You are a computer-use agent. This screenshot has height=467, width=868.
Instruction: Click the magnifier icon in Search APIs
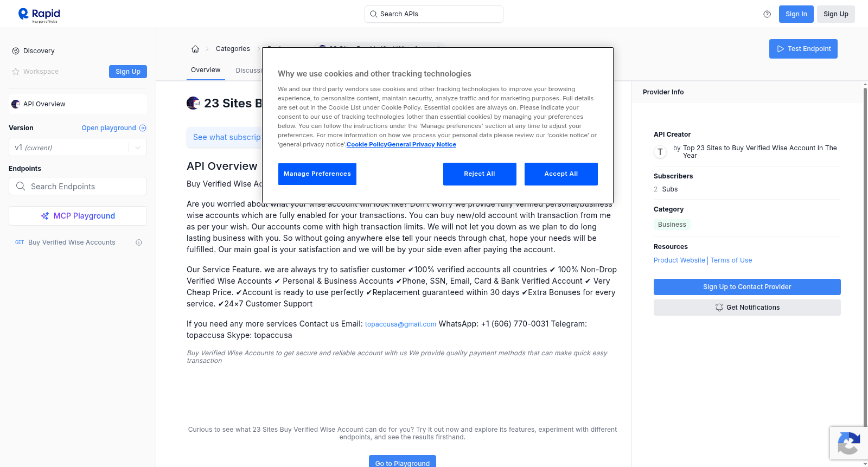[x=373, y=14]
